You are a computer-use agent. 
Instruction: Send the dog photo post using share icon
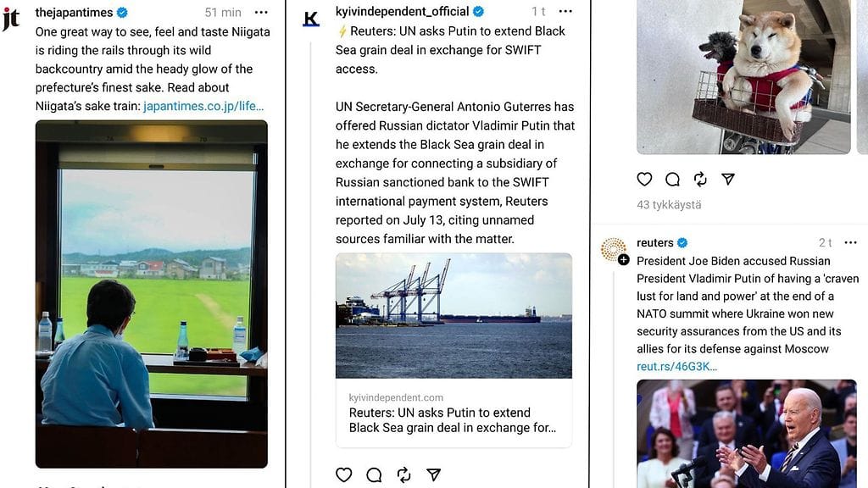click(x=728, y=180)
